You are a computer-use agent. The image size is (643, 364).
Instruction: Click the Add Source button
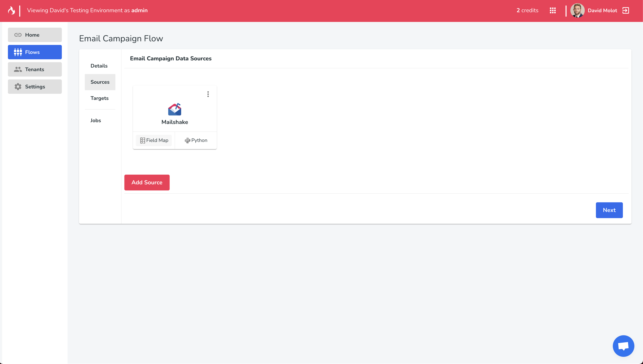pos(147,183)
